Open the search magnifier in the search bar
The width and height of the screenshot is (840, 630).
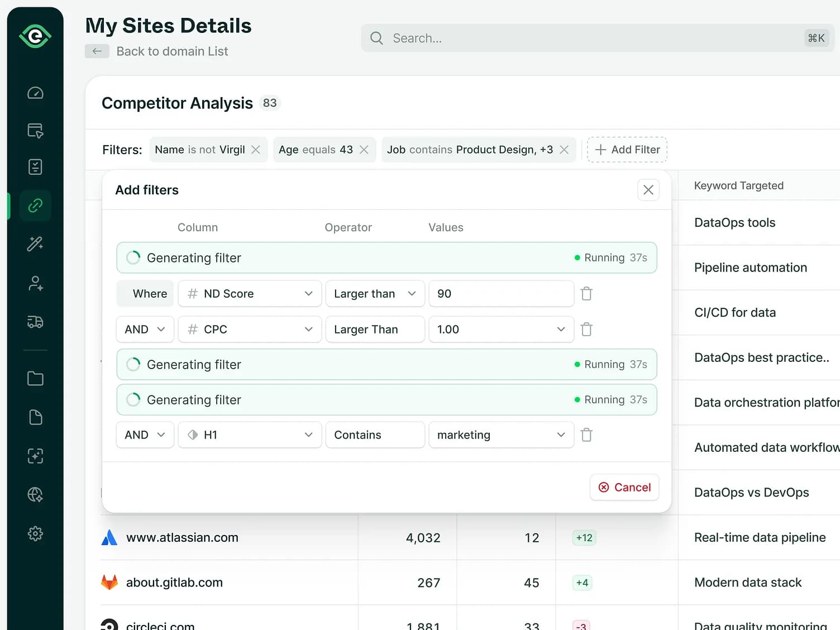pyautogui.click(x=376, y=38)
